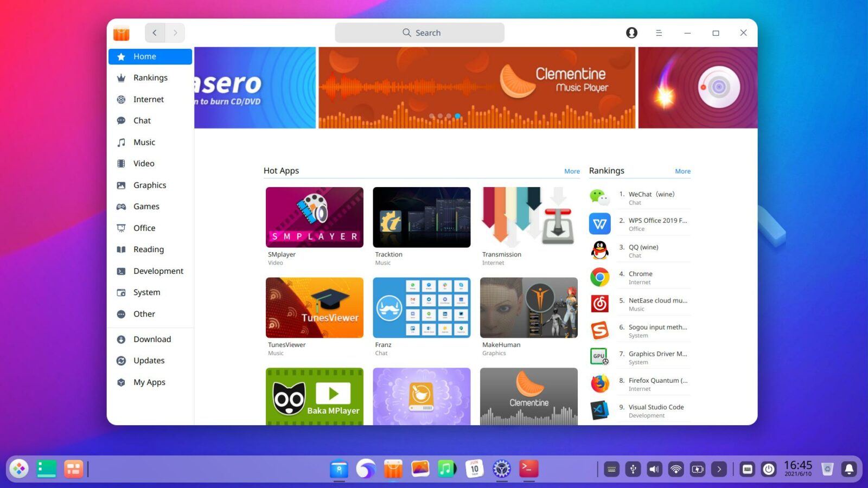Image resolution: width=868 pixels, height=488 pixels.
Task: Open the Games section
Action: pyautogui.click(x=146, y=207)
